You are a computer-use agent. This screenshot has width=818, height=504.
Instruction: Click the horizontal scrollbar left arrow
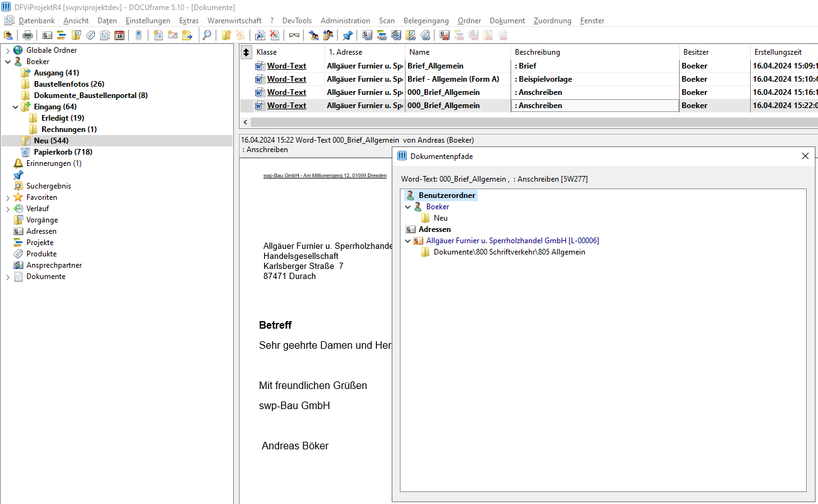tap(245, 122)
